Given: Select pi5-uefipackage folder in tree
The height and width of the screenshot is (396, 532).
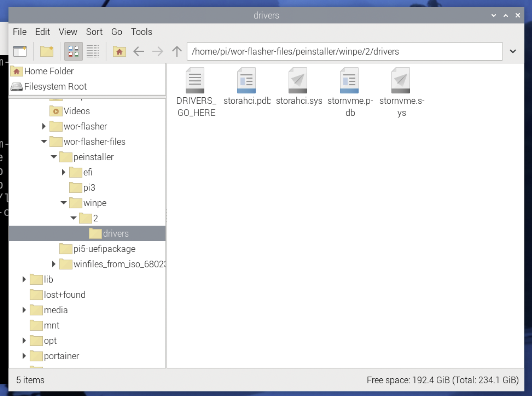Looking at the screenshot, I should click(104, 249).
